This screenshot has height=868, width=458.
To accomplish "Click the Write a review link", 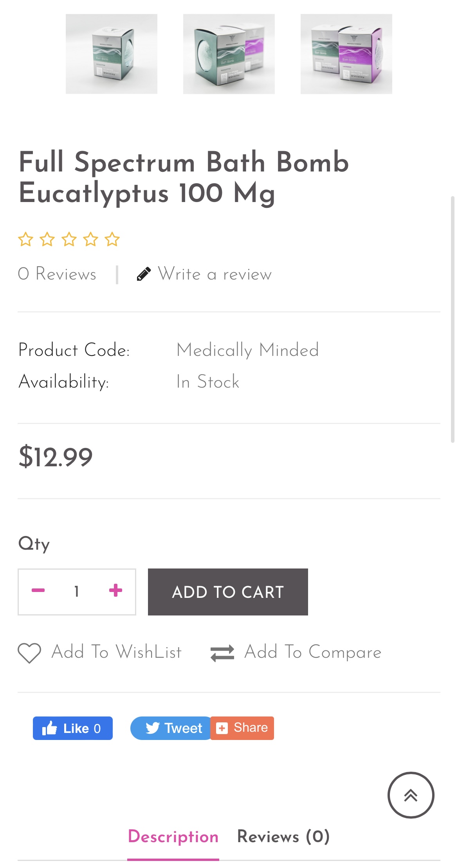I will (x=215, y=274).
